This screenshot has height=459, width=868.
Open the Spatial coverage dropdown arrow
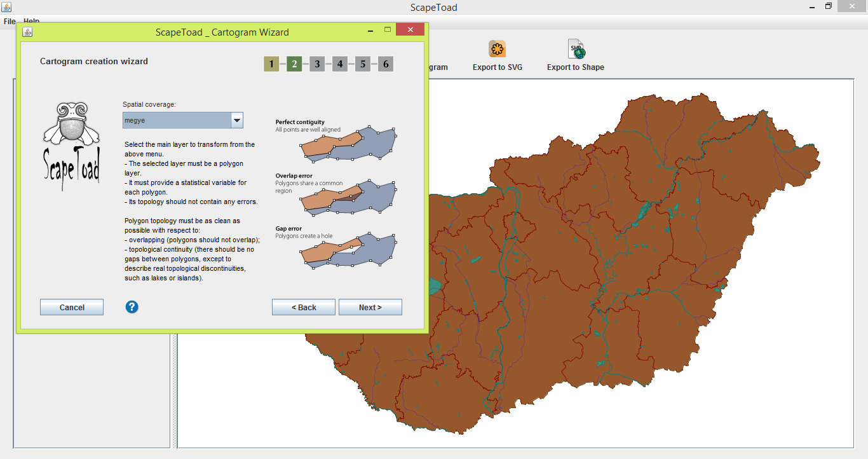(236, 120)
